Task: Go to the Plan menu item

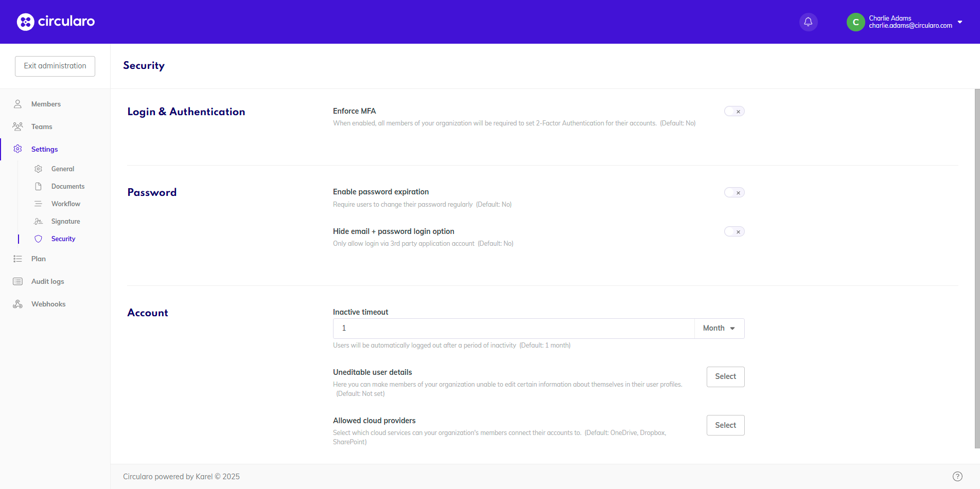Action: pos(39,259)
